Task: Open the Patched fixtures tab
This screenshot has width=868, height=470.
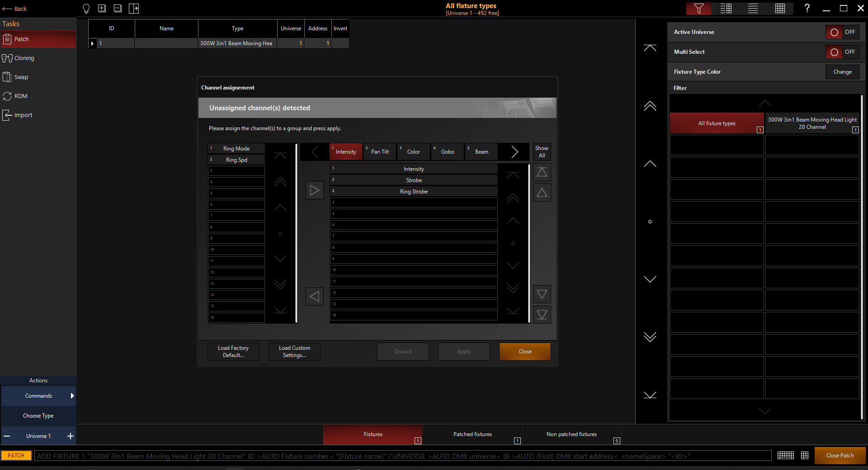Action: pos(472,434)
